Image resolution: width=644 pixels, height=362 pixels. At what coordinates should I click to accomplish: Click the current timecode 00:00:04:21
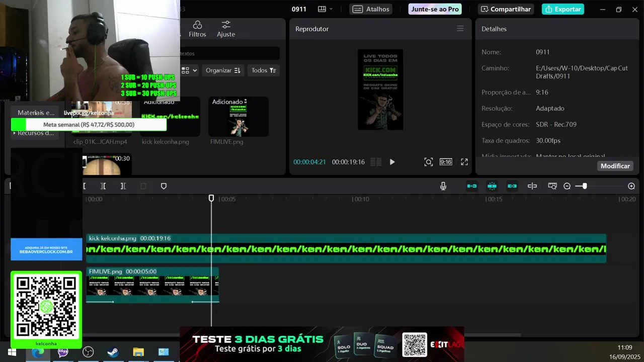tap(309, 162)
